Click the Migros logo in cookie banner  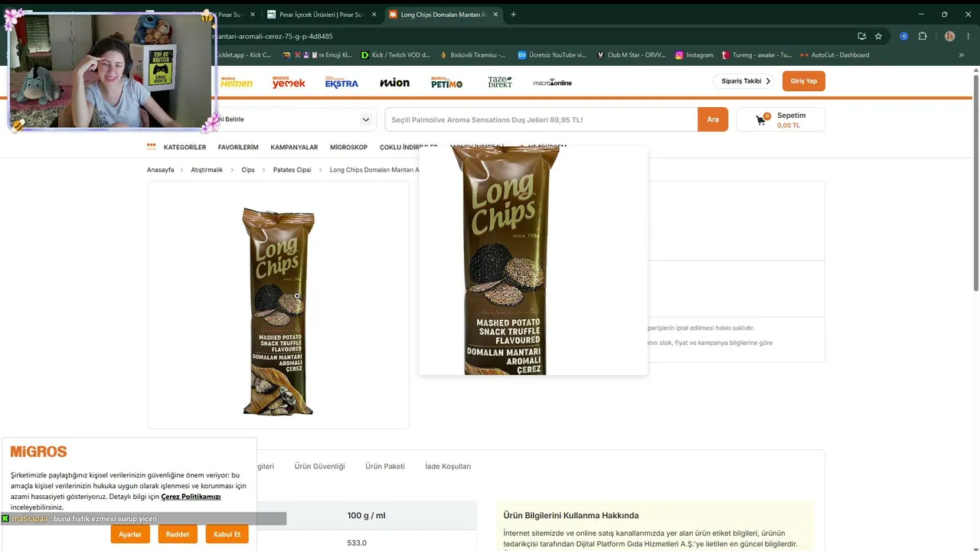click(x=38, y=452)
